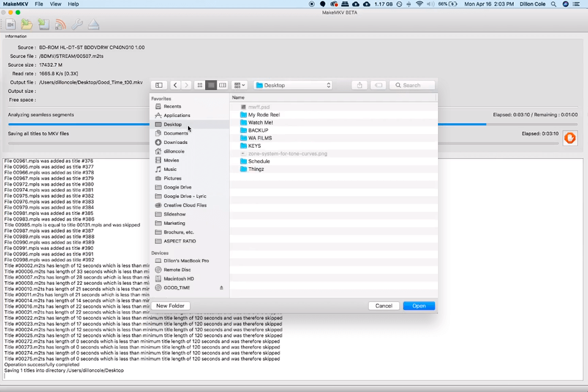Open MakeMKV preferences via the wrench icon
The width and height of the screenshot is (588, 392).
(x=76, y=24)
